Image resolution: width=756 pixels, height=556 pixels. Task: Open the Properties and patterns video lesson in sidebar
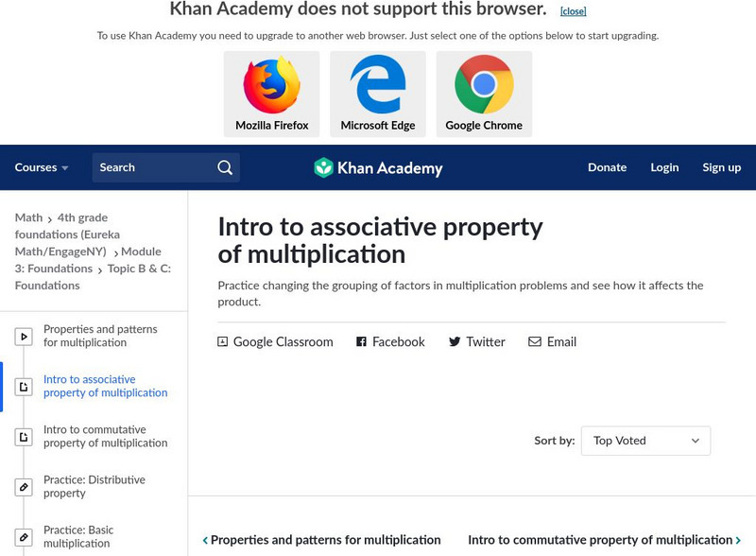[100, 336]
